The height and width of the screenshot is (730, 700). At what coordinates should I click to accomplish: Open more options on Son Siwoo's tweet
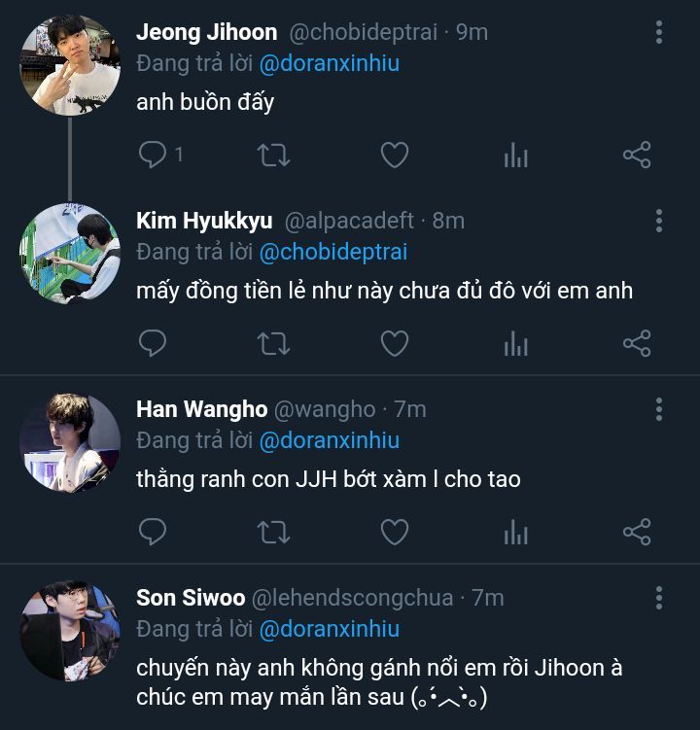(x=659, y=598)
